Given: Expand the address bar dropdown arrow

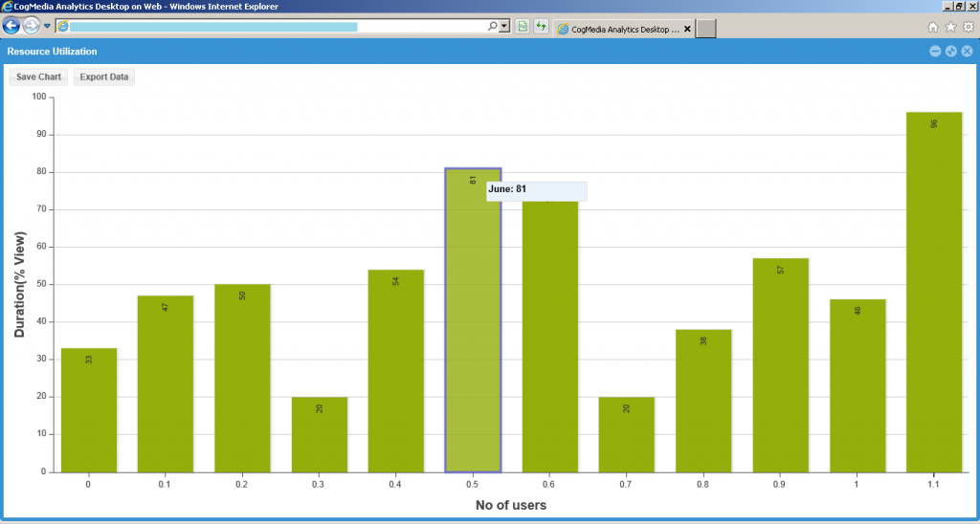Looking at the screenshot, I should (504, 27).
